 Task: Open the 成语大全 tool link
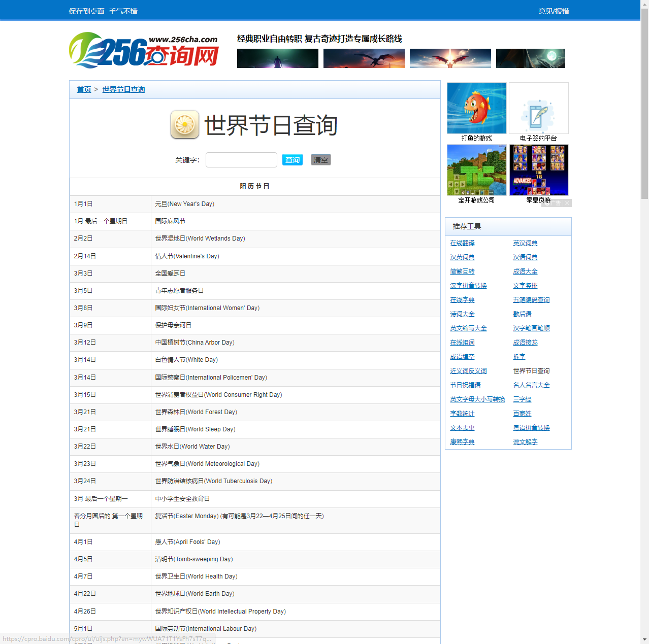tap(525, 272)
